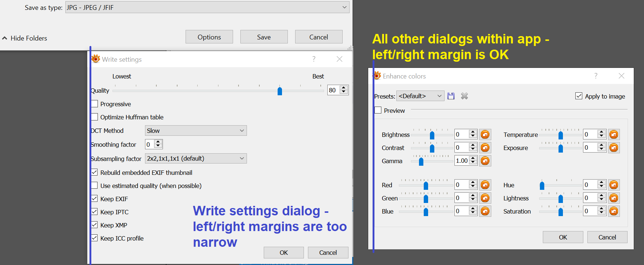This screenshot has height=265, width=644.
Task: Reset Saturation with the orange reset icon
Action: click(x=614, y=211)
